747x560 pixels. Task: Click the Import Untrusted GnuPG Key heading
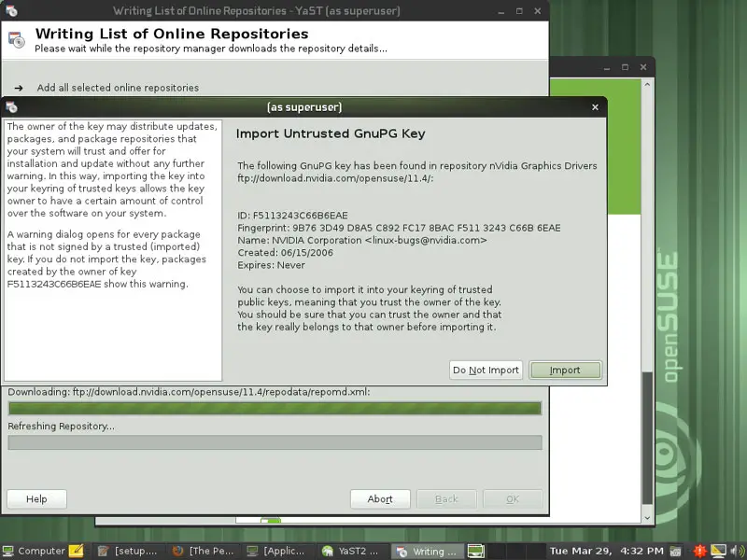tap(331, 133)
